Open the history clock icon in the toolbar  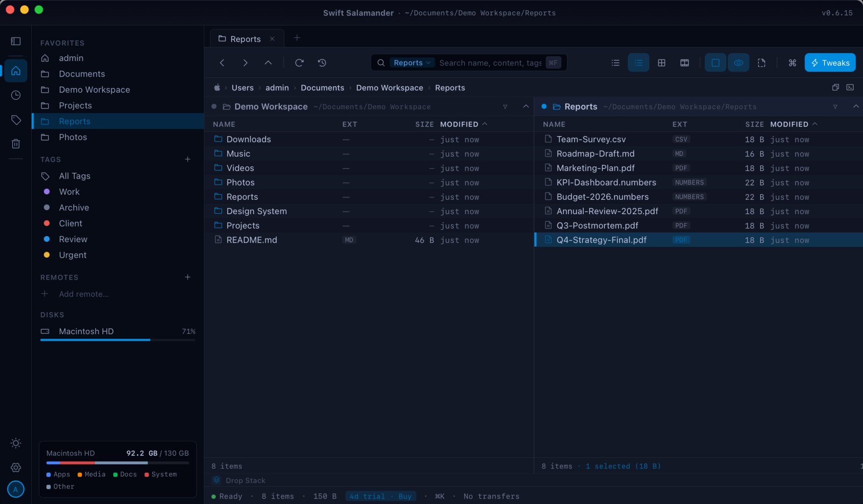click(322, 63)
